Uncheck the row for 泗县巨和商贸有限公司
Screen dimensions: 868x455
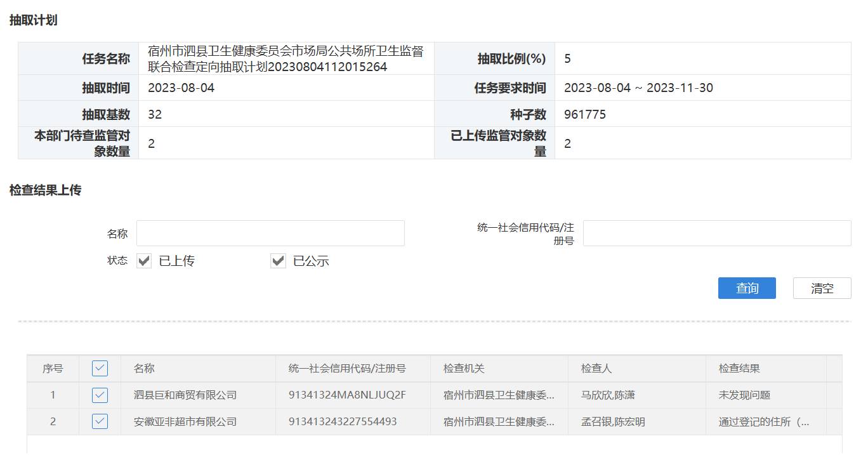pos(100,395)
